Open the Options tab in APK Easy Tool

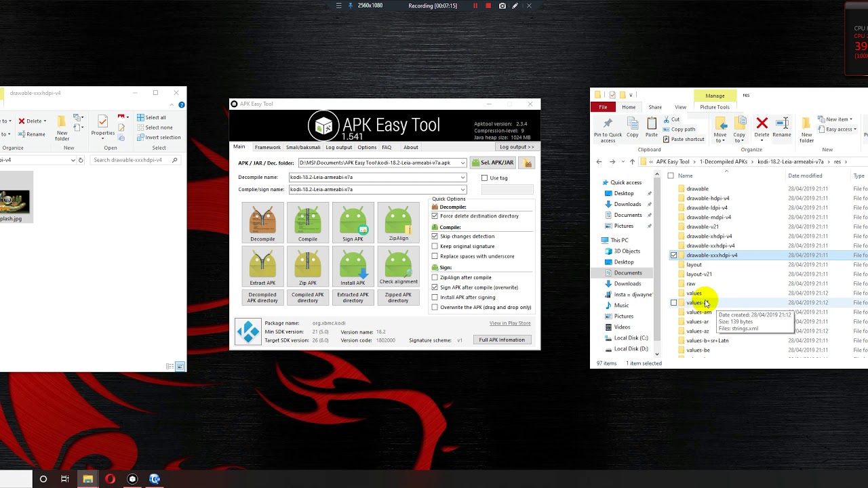pos(367,147)
